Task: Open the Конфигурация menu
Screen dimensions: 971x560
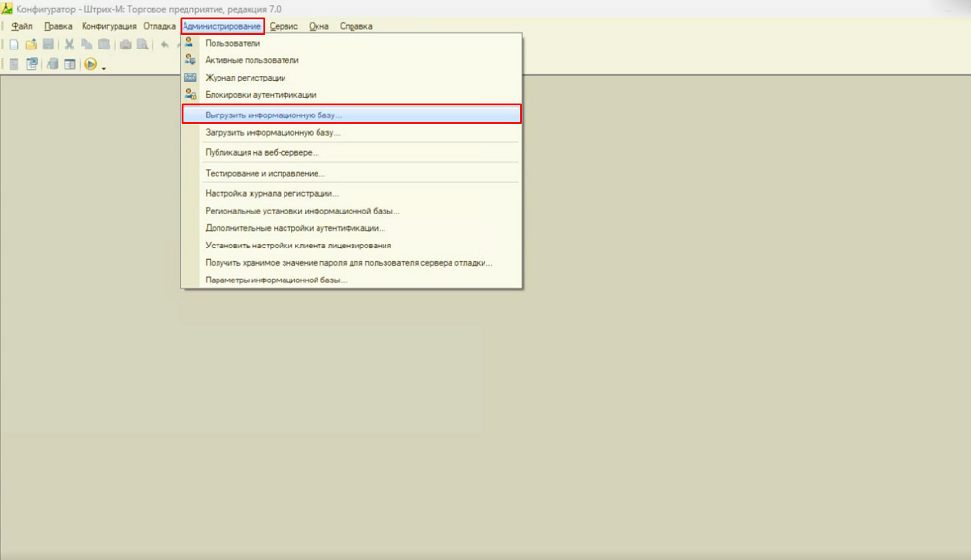Action: pos(109,26)
